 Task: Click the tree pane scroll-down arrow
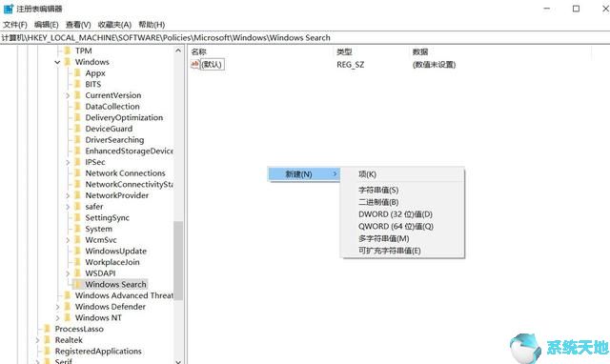point(178,361)
